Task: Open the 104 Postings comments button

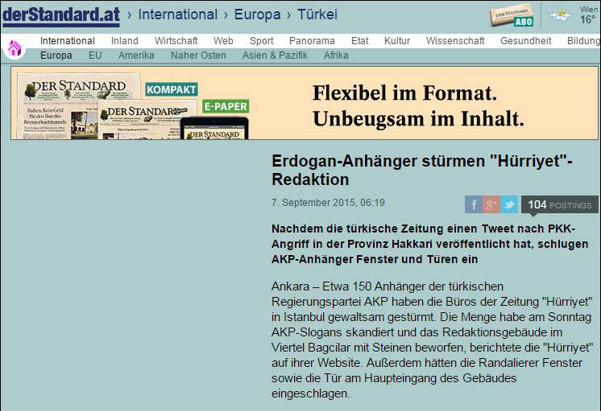Action: tap(559, 205)
